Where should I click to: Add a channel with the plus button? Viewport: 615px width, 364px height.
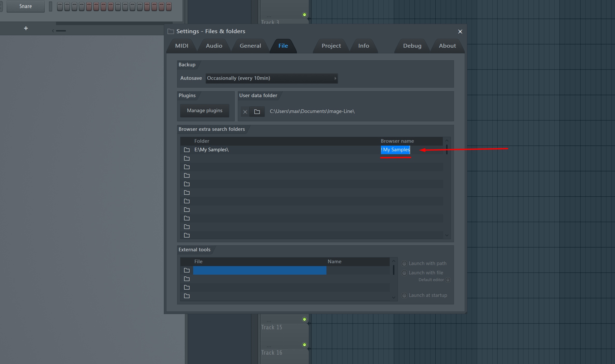tap(26, 28)
